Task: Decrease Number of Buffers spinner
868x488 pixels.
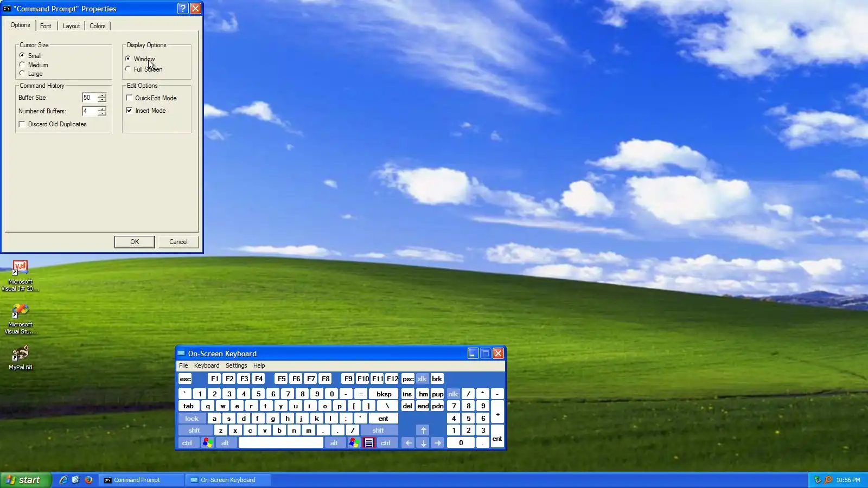Action: (101, 114)
